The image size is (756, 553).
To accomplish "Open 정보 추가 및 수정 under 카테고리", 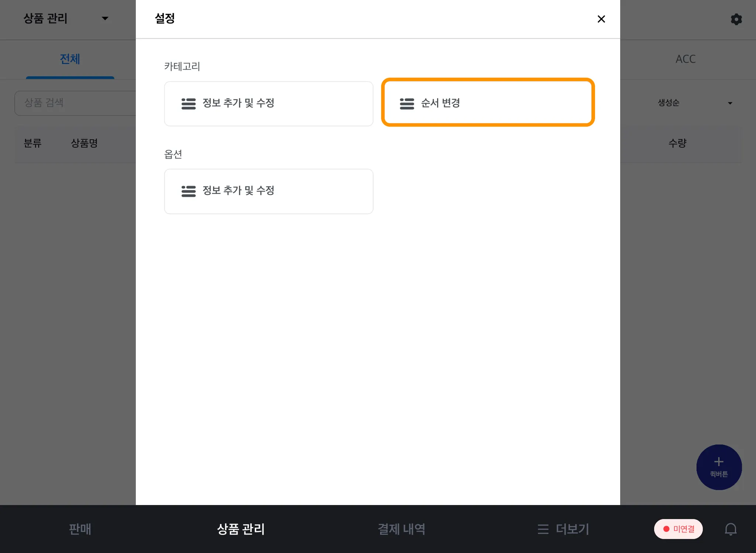I will pyautogui.click(x=268, y=104).
